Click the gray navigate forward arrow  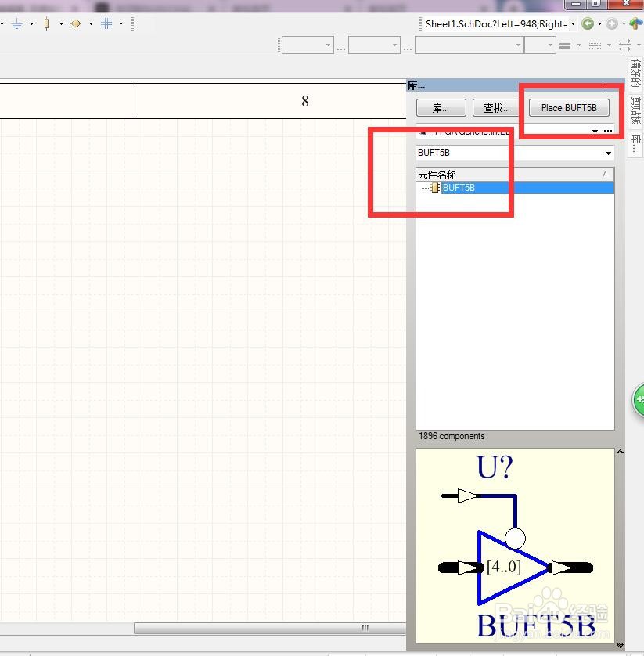pyautogui.click(x=612, y=23)
